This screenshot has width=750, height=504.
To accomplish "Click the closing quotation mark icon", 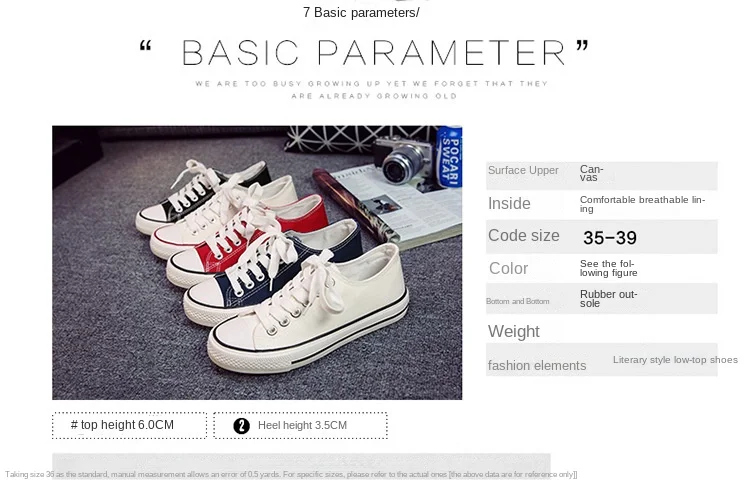I will tap(582, 46).
